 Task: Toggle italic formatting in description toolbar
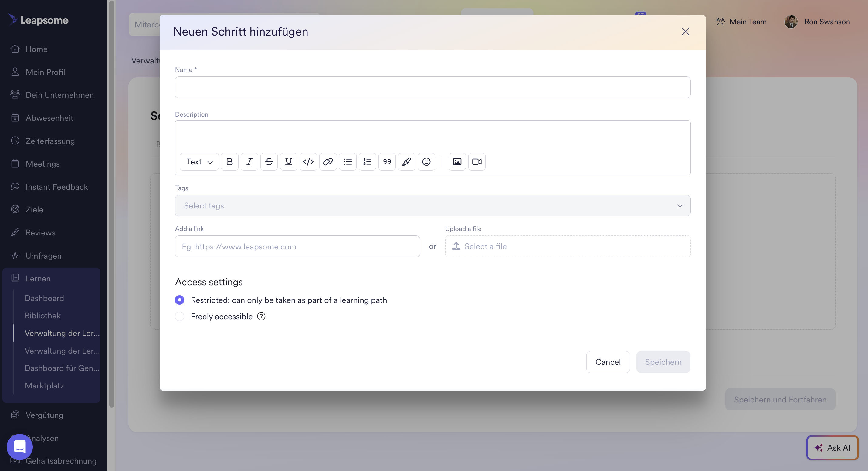(x=249, y=162)
